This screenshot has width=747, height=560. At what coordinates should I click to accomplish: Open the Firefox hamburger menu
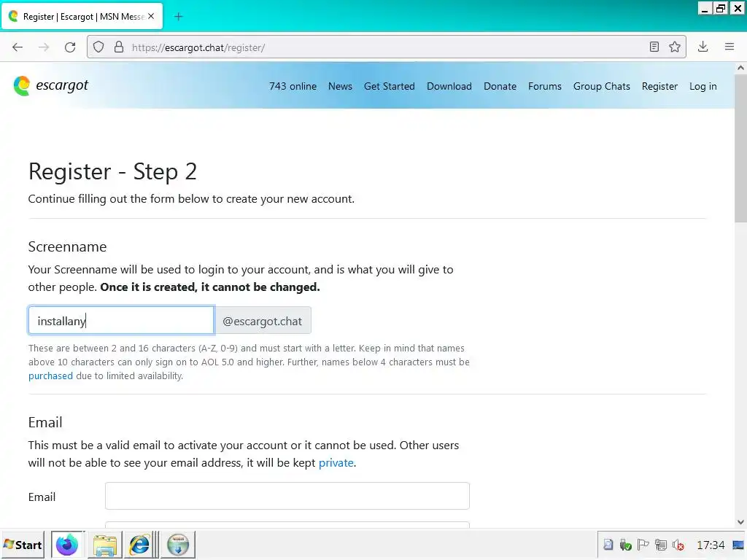point(729,47)
